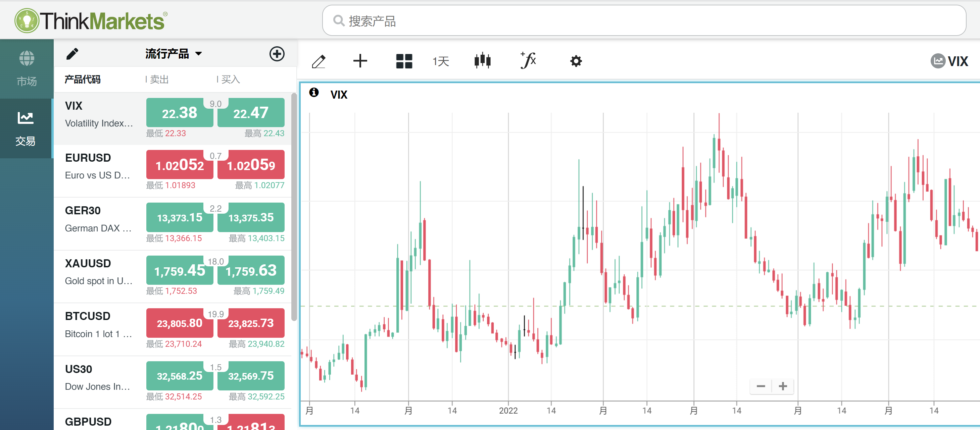Focus the 搜索产品 search field
The image size is (980, 430).
click(644, 20)
